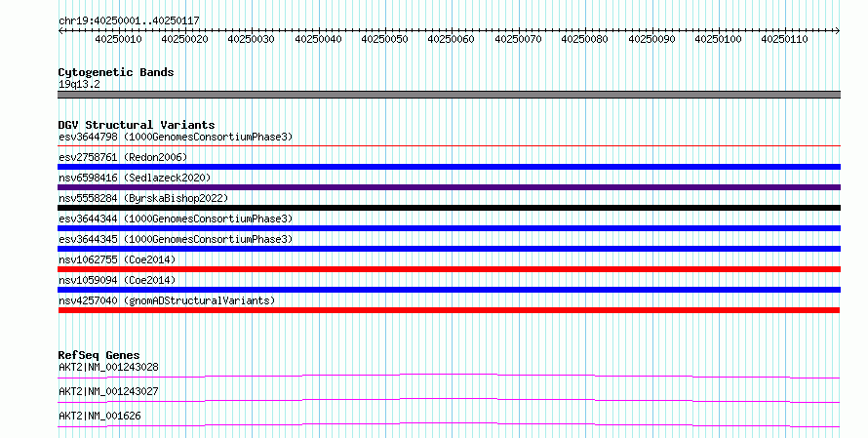Open variant label nsv1062755 (Coe2014)

(117, 259)
